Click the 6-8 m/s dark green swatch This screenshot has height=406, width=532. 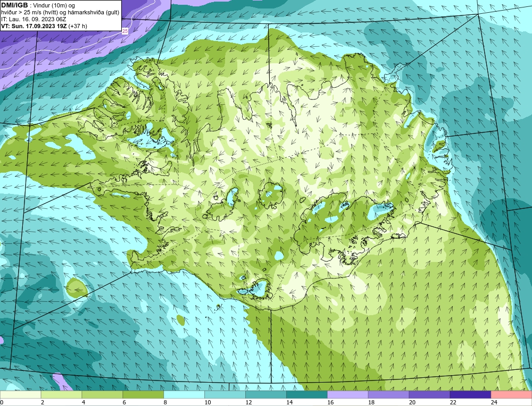(143, 395)
